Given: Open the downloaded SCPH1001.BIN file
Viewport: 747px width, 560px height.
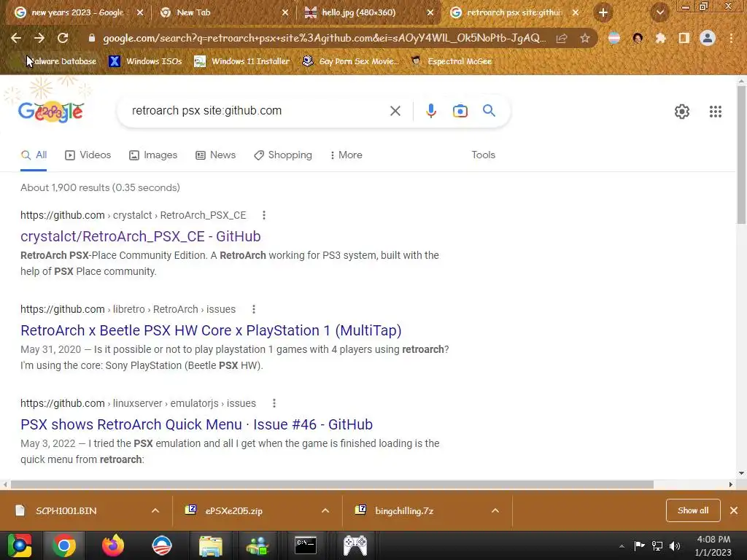Looking at the screenshot, I should point(66,511).
